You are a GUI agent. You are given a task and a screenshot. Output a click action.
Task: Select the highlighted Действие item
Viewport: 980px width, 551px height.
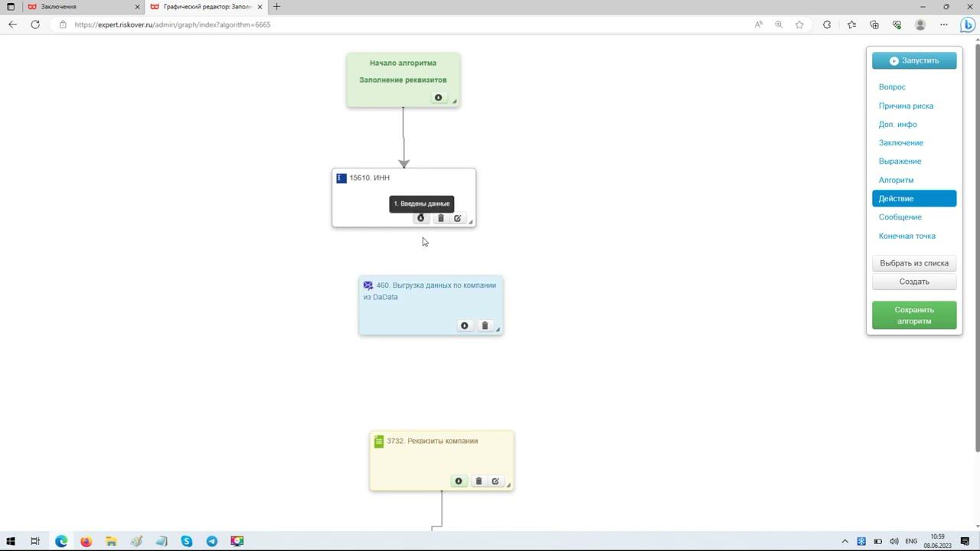click(914, 198)
